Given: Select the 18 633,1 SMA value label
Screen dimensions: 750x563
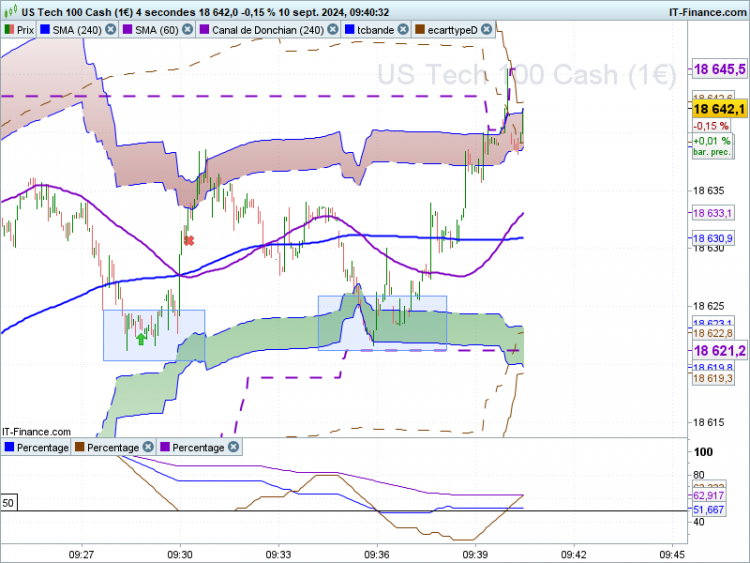Looking at the screenshot, I should pos(712,213).
